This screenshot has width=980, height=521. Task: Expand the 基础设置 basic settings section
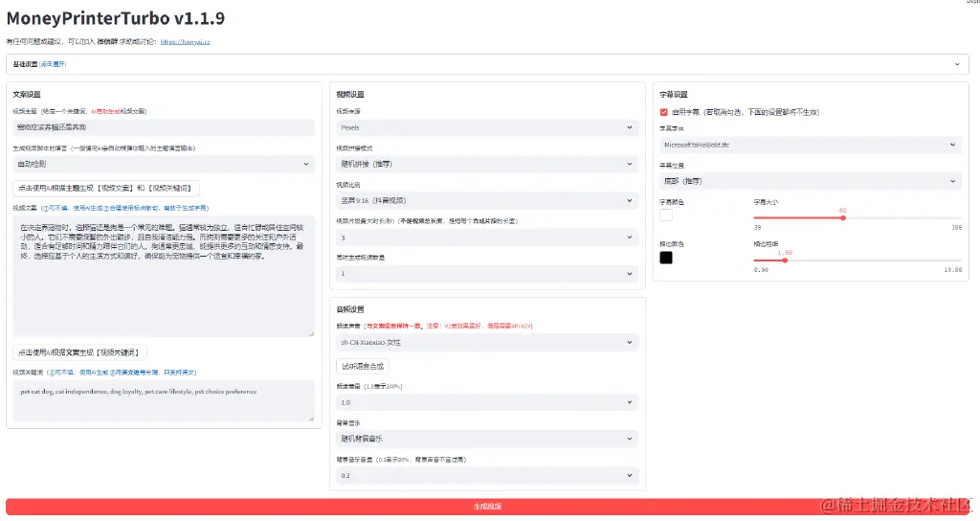[x=487, y=64]
